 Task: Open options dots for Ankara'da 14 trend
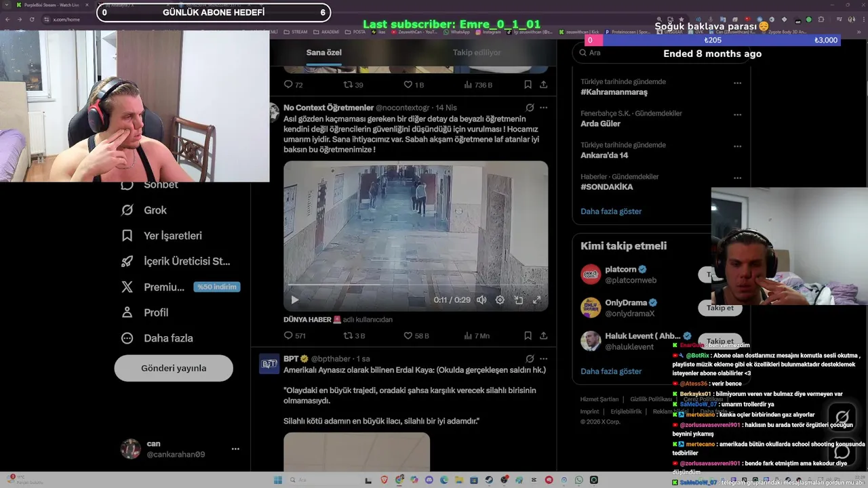coord(737,146)
